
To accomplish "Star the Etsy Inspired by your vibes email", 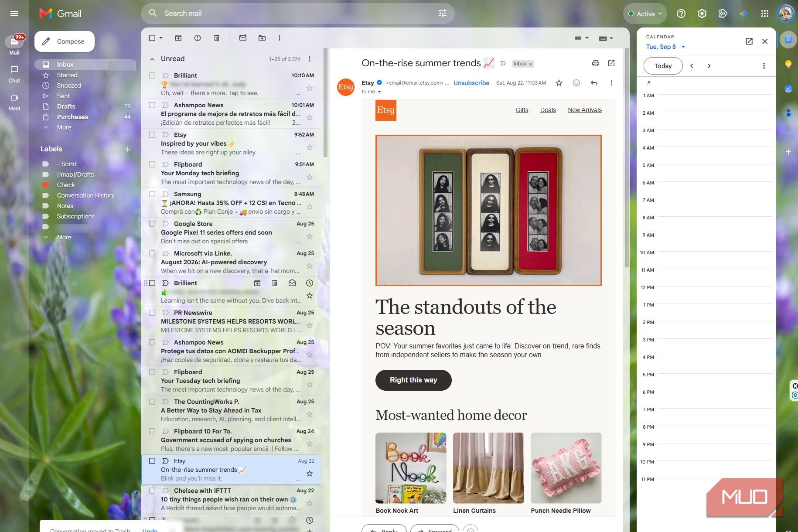I will 310,147.
